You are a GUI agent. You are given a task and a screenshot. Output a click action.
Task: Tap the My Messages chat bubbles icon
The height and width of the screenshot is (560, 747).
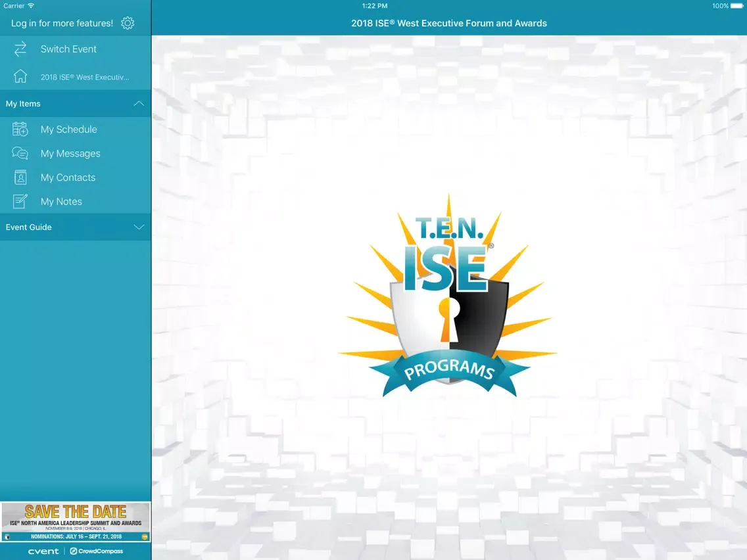coord(20,153)
